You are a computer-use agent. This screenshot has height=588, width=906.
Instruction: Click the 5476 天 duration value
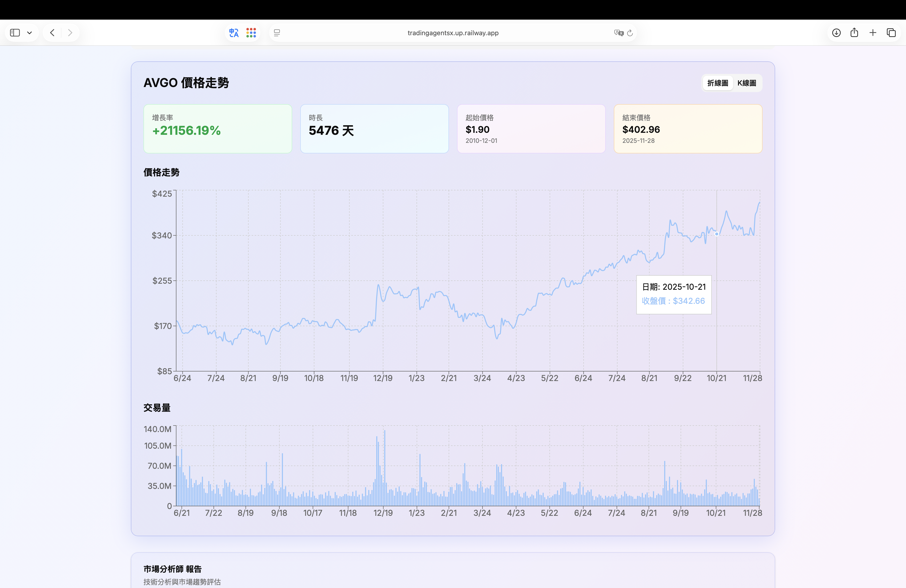pos(331,131)
